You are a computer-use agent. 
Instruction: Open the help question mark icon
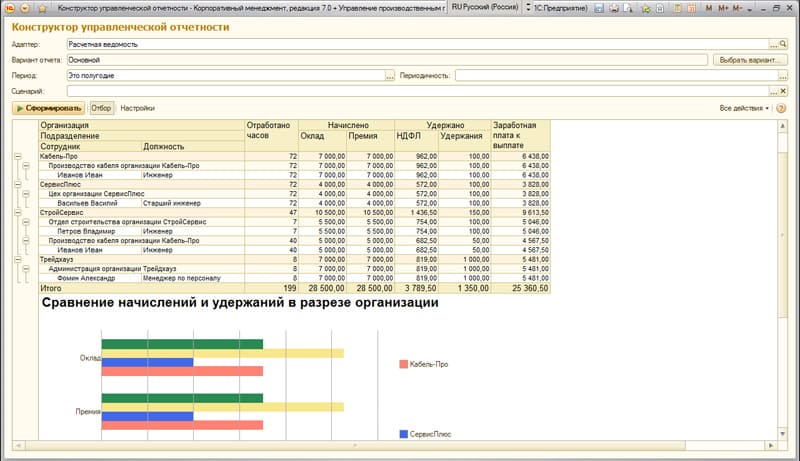click(781, 108)
